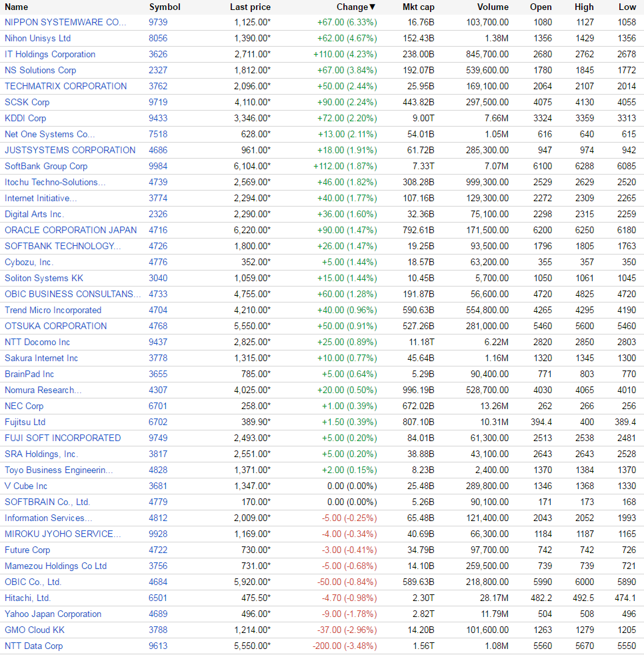Open FUJI SOFT INCORPORATED link

63,438
